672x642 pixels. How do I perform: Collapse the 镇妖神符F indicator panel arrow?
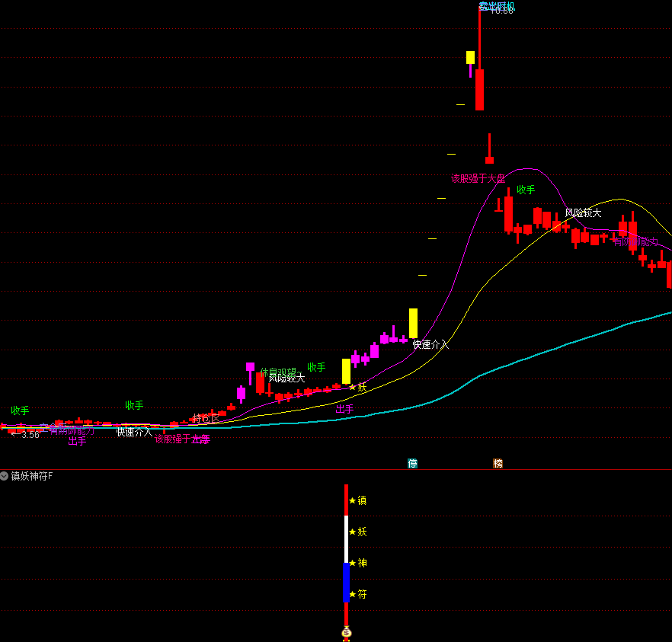[x=5, y=476]
